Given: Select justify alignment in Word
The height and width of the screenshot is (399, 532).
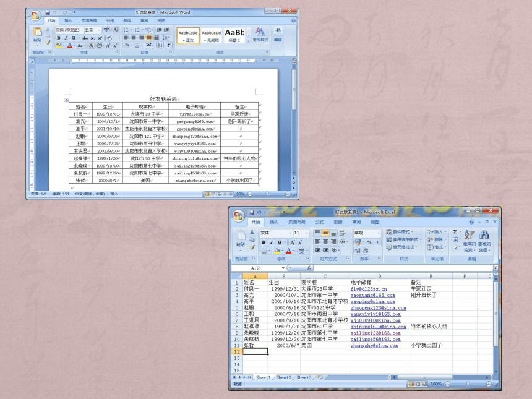Looking at the screenshot, I should pyautogui.click(x=149, y=37).
